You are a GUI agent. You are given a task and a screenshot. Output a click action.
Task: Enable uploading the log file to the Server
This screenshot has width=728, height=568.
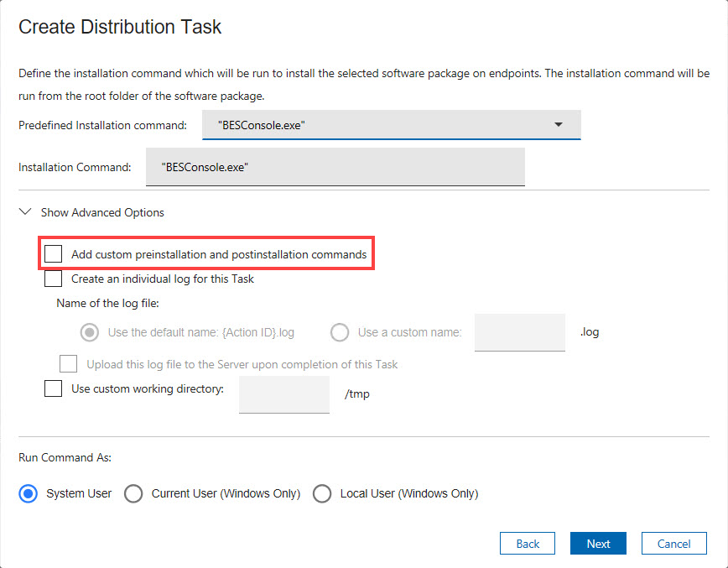(68, 363)
